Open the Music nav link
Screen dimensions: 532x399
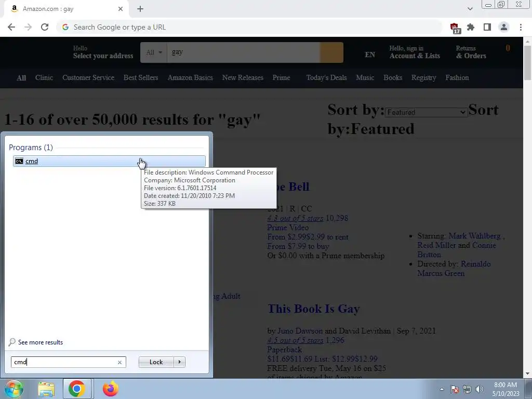click(x=365, y=78)
